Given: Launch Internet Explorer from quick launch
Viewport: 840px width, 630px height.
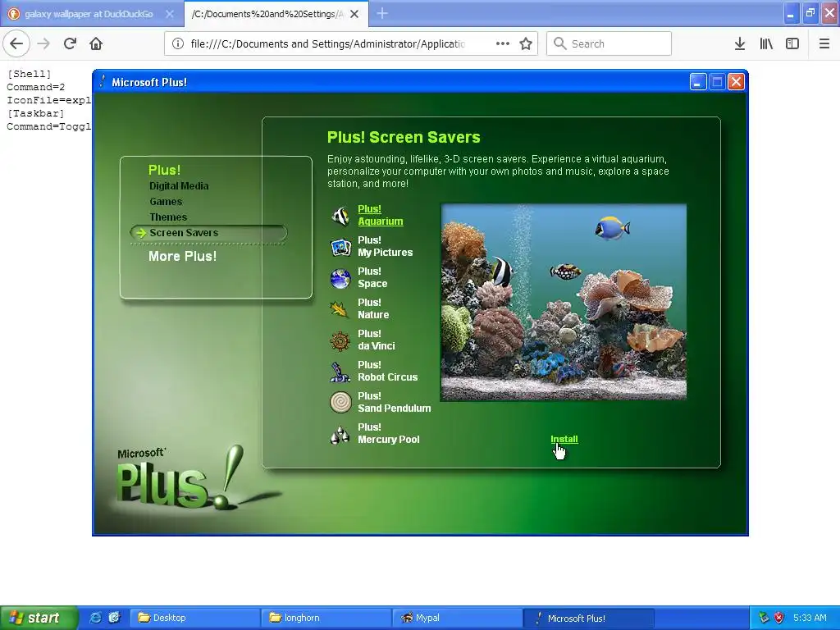Looking at the screenshot, I should [96, 618].
